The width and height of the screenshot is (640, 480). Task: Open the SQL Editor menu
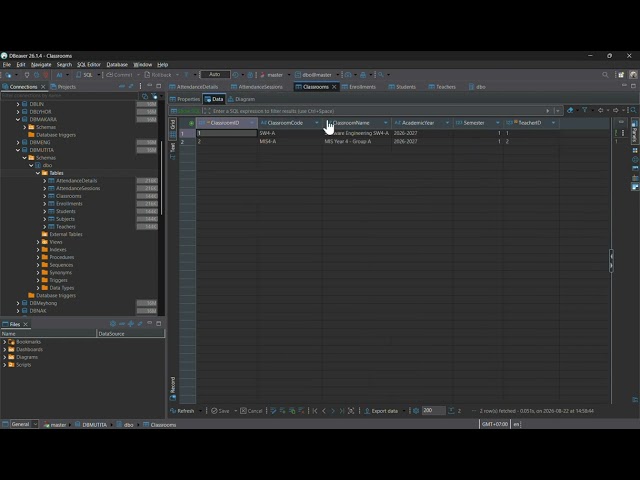pos(89,64)
